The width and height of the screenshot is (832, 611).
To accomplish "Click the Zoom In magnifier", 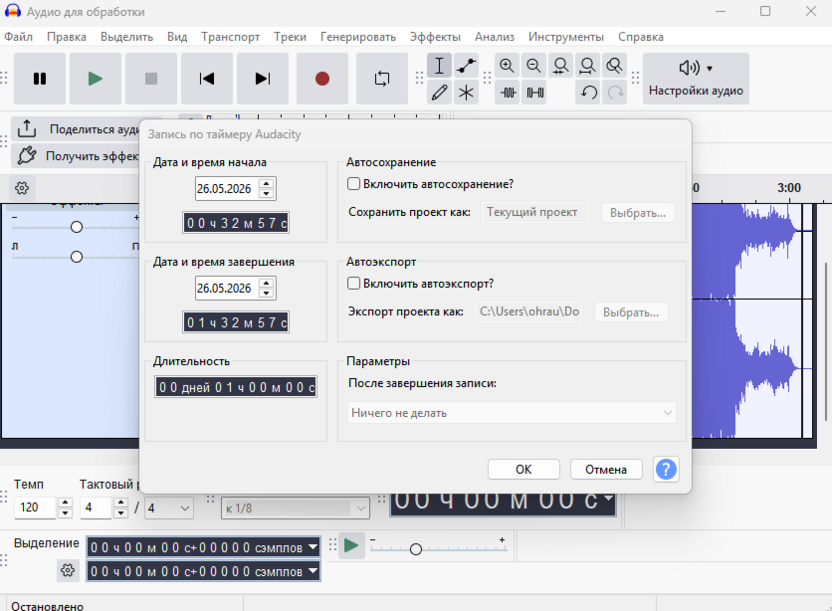I will 507,66.
